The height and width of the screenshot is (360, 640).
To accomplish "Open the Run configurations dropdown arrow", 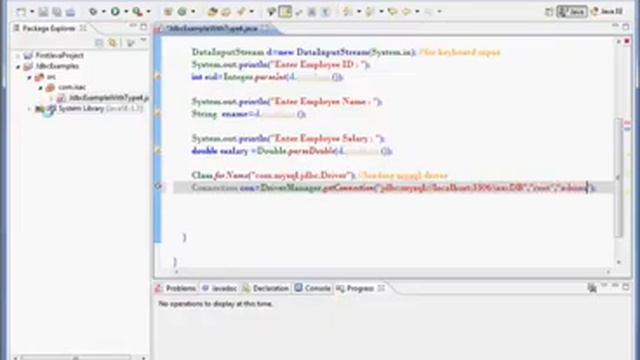I will pyautogui.click(x=126, y=12).
